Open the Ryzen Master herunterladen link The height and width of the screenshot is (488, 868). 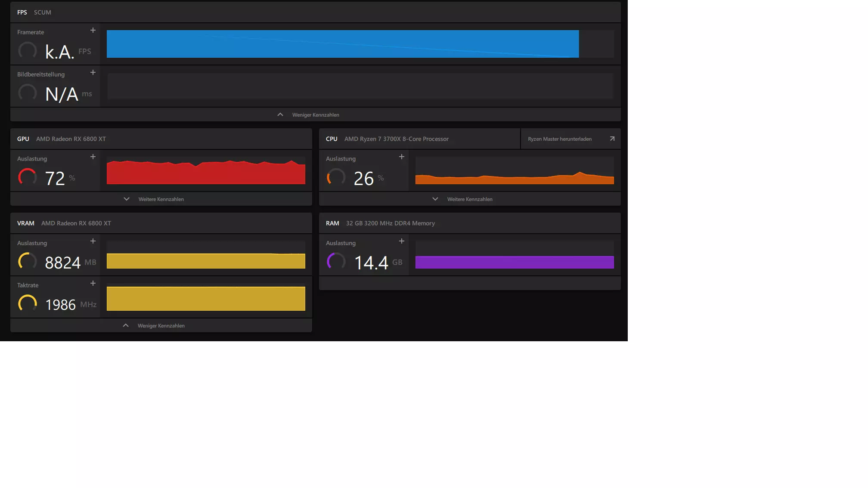[x=560, y=139]
